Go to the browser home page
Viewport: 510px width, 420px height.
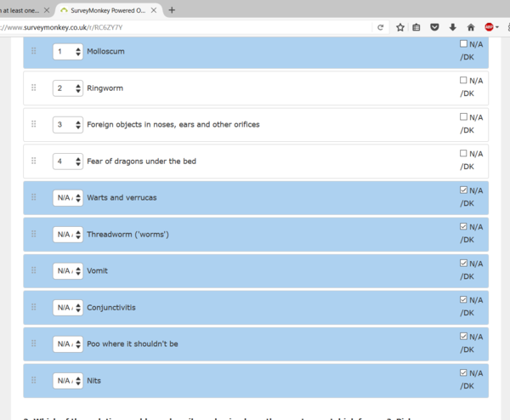tap(471, 27)
